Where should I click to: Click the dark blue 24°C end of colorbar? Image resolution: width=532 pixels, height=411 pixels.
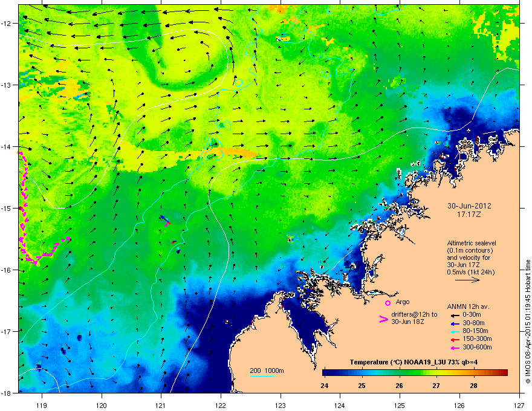pos(326,373)
